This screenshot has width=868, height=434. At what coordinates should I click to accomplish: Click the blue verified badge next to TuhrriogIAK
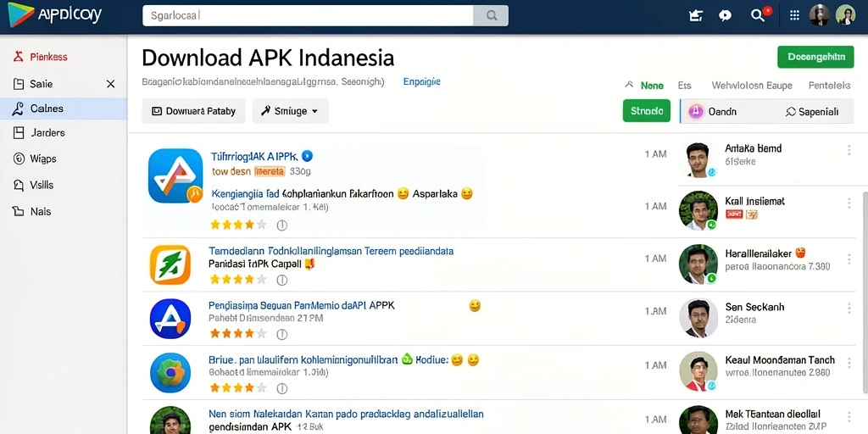pos(308,156)
